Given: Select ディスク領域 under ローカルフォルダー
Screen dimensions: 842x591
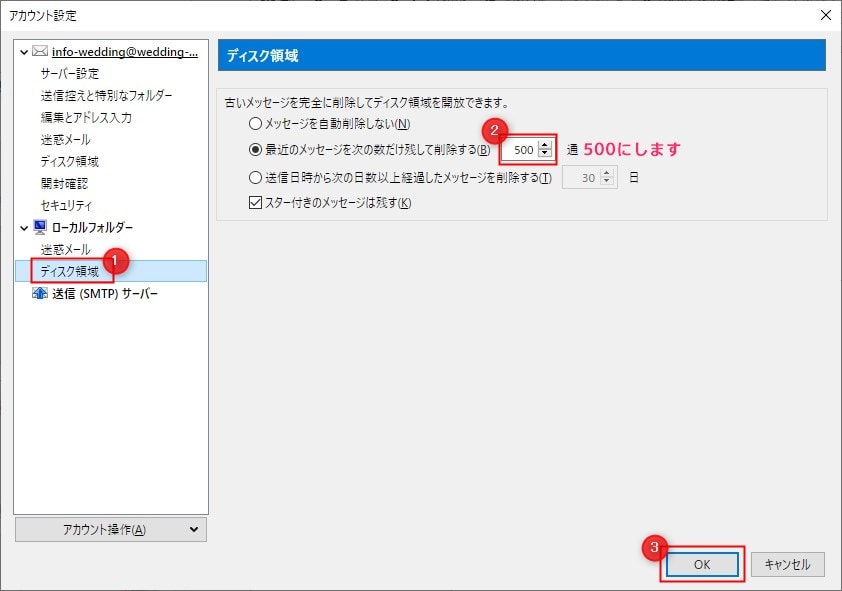Looking at the screenshot, I should tap(70, 271).
